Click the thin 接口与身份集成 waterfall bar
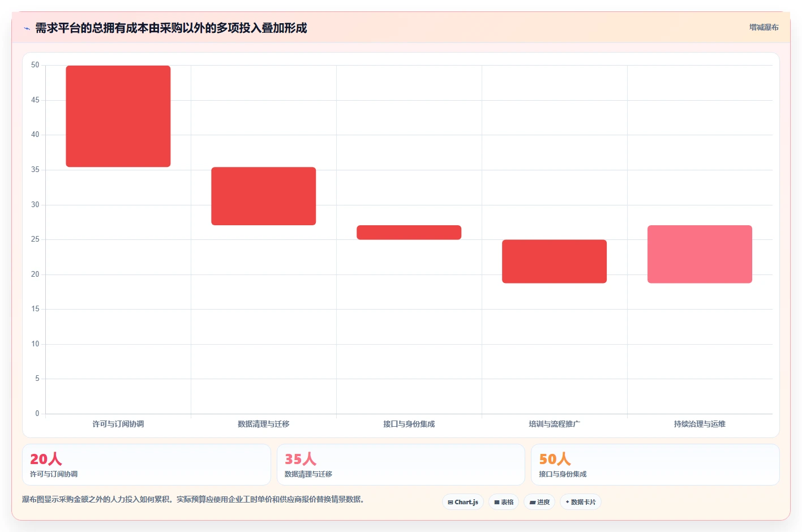802x532 pixels. coord(409,233)
